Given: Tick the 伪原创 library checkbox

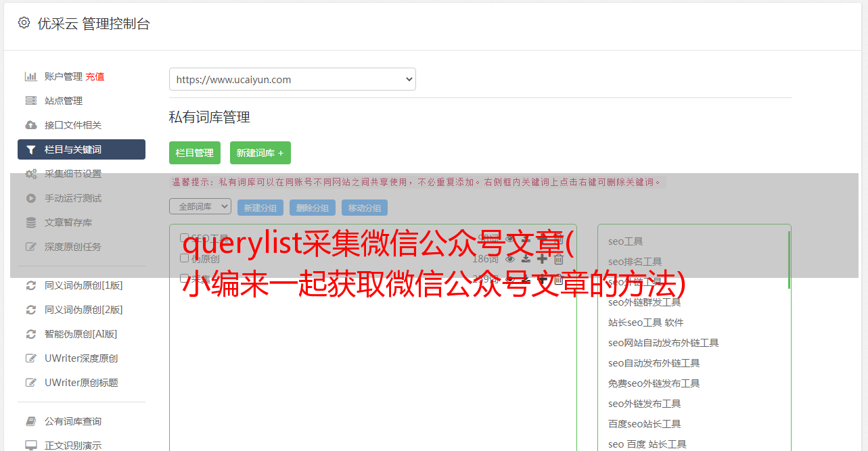Looking at the screenshot, I should [184, 258].
